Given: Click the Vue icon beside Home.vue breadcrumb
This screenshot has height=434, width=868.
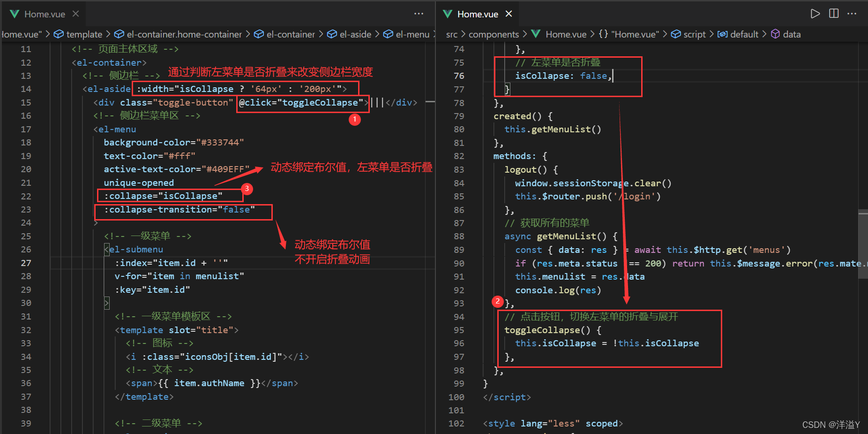Looking at the screenshot, I should click(536, 34).
